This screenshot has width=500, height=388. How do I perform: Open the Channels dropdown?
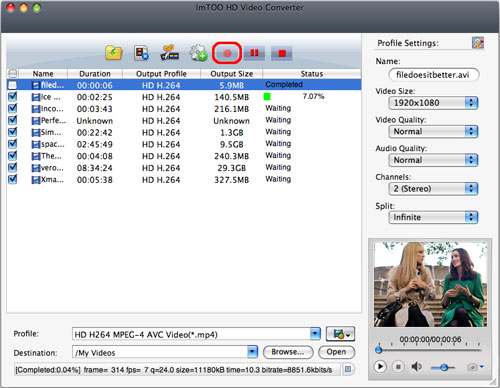pos(433,189)
